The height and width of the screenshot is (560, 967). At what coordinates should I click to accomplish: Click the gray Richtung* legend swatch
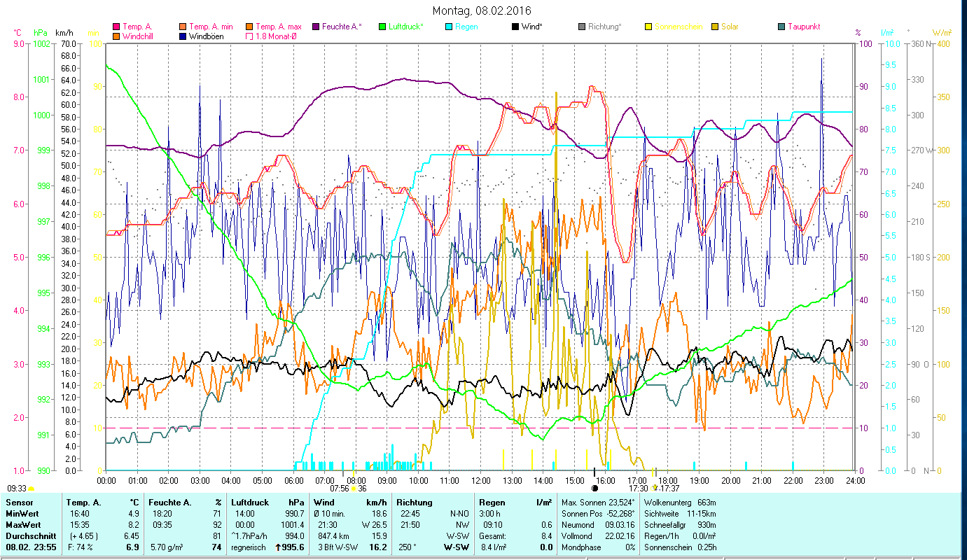click(x=582, y=27)
